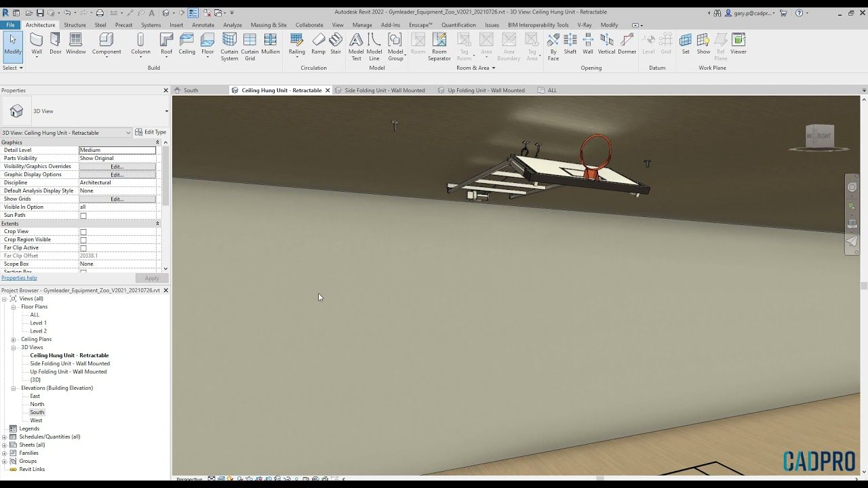The width and height of the screenshot is (868, 488).
Task: Expand the Select panel dropdown
Action: coord(13,68)
